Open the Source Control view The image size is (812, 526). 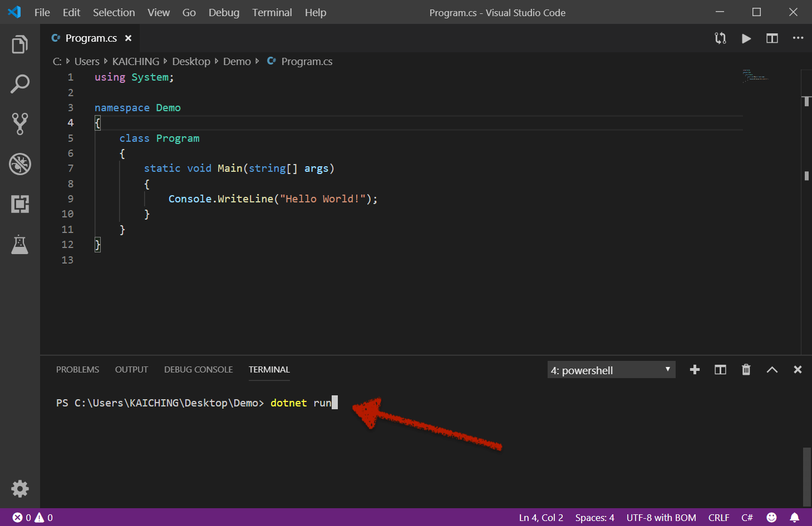pos(20,124)
